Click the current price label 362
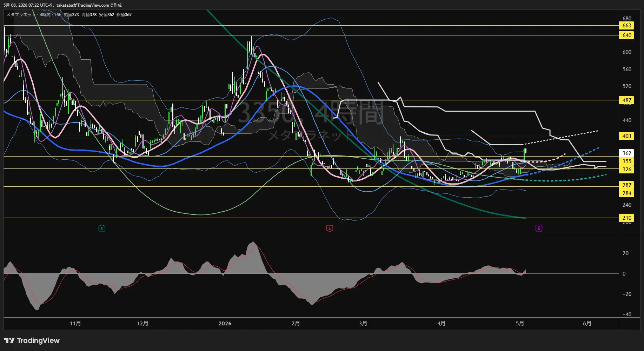The image size is (644, 351). 627,153
